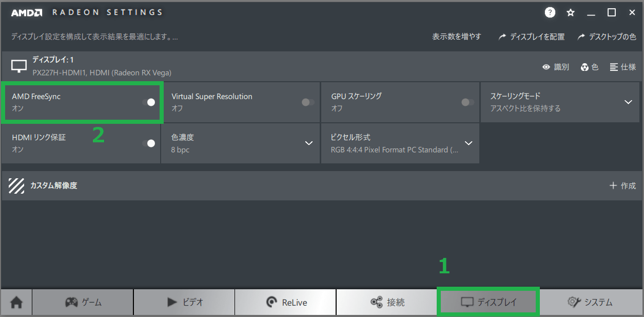Click ディスプレイ設定を構成して description text
The width and height of the screenshot is (644, 317).
[94, 37]
